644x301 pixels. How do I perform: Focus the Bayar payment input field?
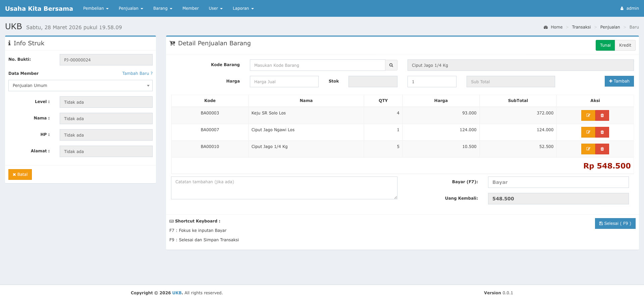(558, 182)
